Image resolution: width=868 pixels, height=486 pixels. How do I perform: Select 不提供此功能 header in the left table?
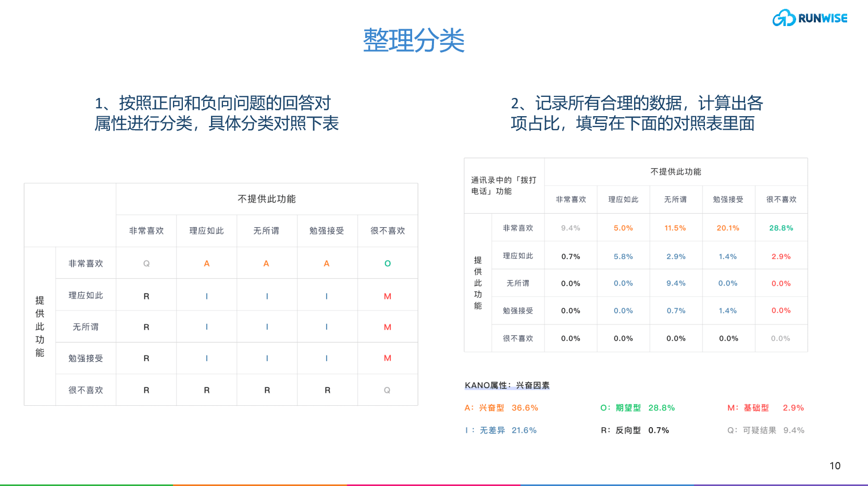click(x=267, y=199)
